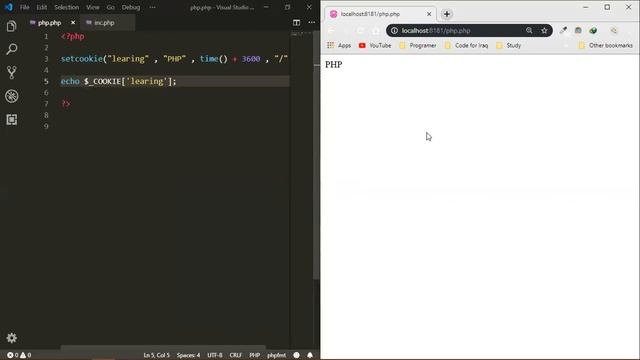Viewport: 640px width, 360px height.
Task: Open the Extensions view
Action: point(11,120)
